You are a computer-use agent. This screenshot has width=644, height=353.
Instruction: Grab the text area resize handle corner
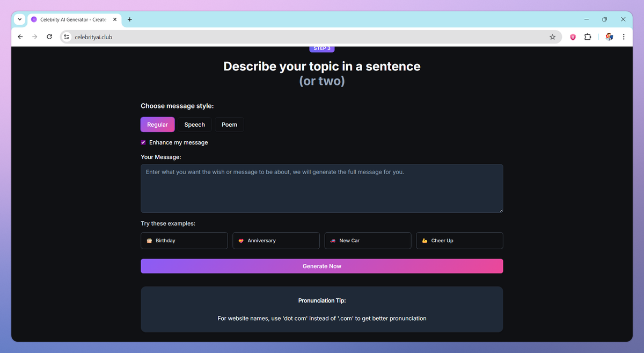(x=501, y=210)
